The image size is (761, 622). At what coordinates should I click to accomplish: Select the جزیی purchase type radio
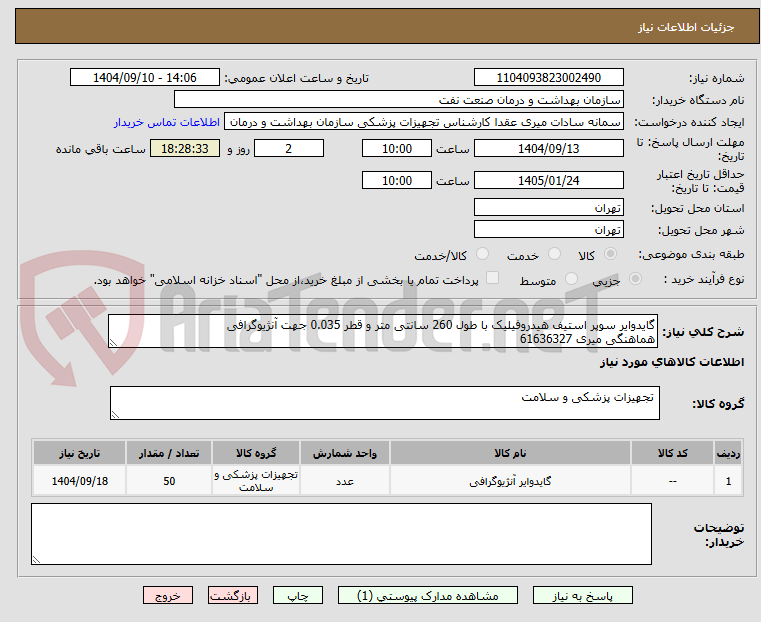pos(635,278)
